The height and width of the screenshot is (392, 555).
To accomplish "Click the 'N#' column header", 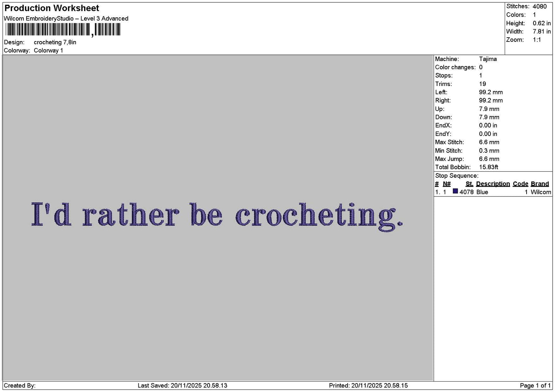I will pos(447,184).
